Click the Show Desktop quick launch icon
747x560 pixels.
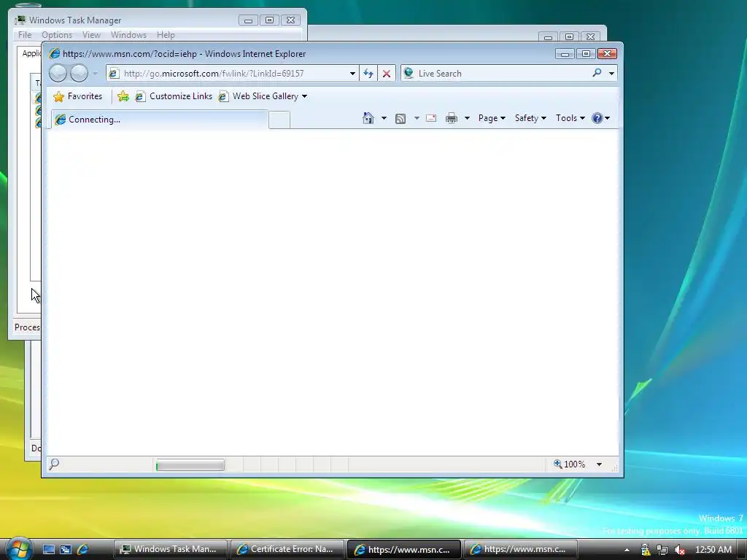[x=49, y=550]
